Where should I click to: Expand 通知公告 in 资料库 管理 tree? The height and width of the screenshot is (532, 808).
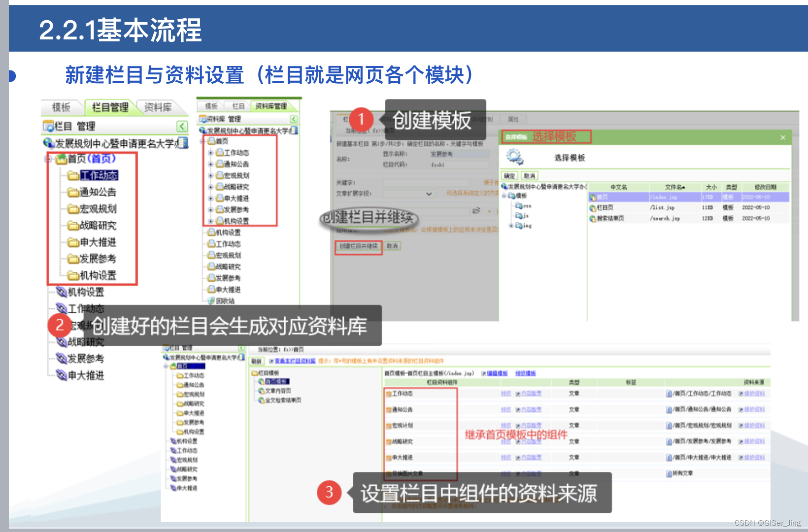click(211, 164)
